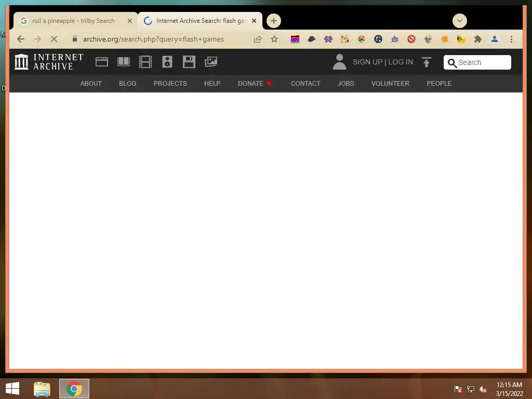The width and height of the screenshot is (532, 399).
Task: Open the Extensions puzzle piece menu
Action: [x=478, y=39]
